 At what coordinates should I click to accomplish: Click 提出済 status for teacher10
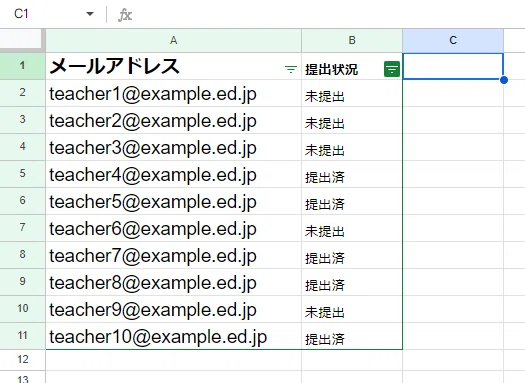(x=352, y=336)
